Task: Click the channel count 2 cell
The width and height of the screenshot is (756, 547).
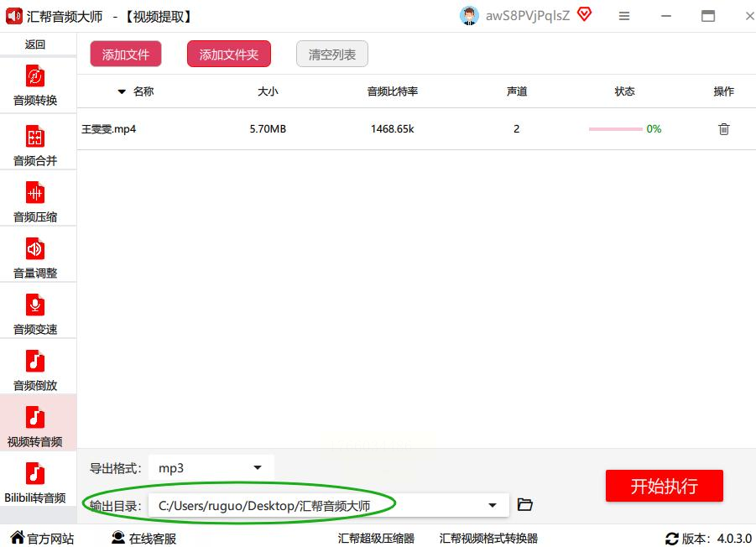Action: tap(516, 128)
